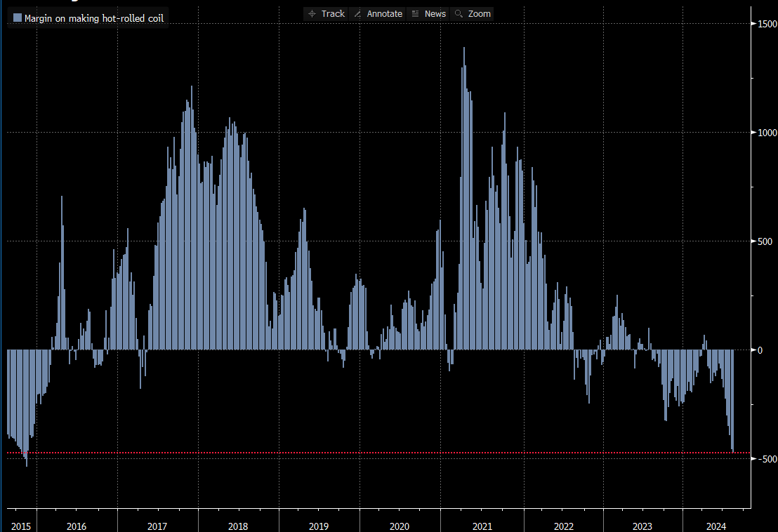Screen dimensions: 778x532
Task: Show News on the chart
Action: pos(429,14)
